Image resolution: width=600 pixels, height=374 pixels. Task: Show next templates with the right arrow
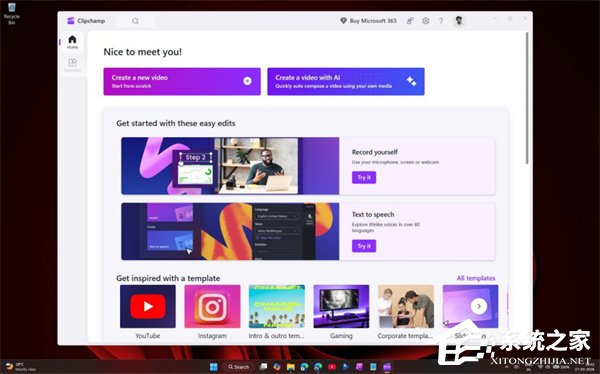pos(479,306)
